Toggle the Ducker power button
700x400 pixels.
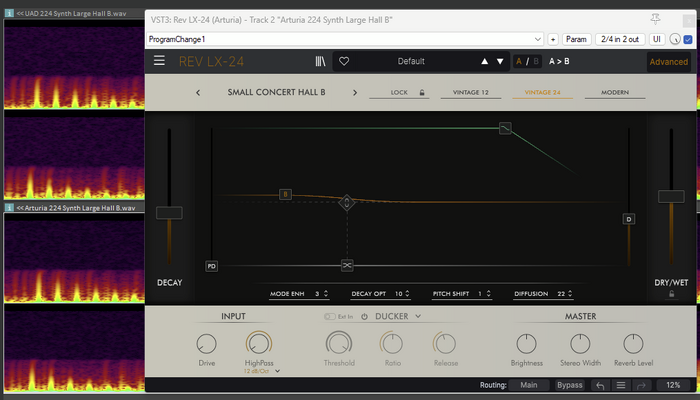364,317
